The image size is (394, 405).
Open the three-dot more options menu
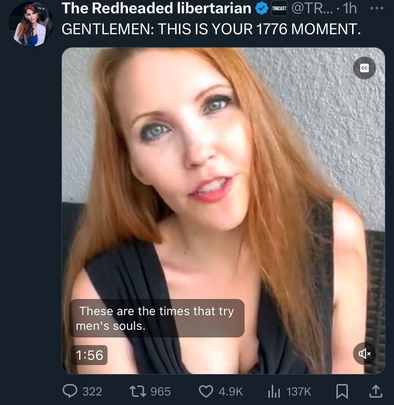tap(377, 8)
